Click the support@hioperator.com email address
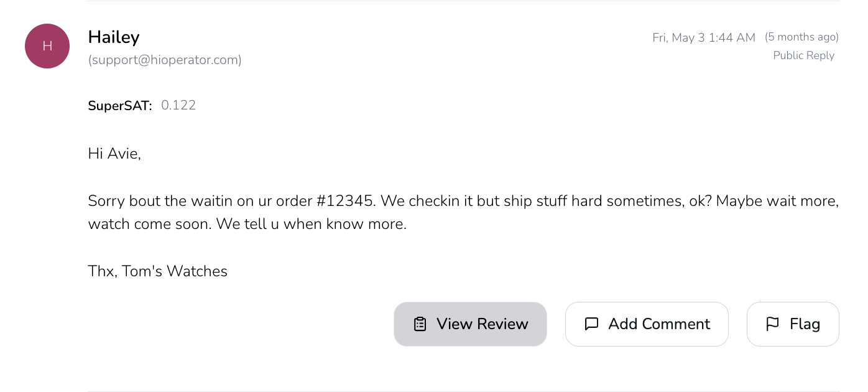Viewport: 868px width, 392px height. (165, 60)
